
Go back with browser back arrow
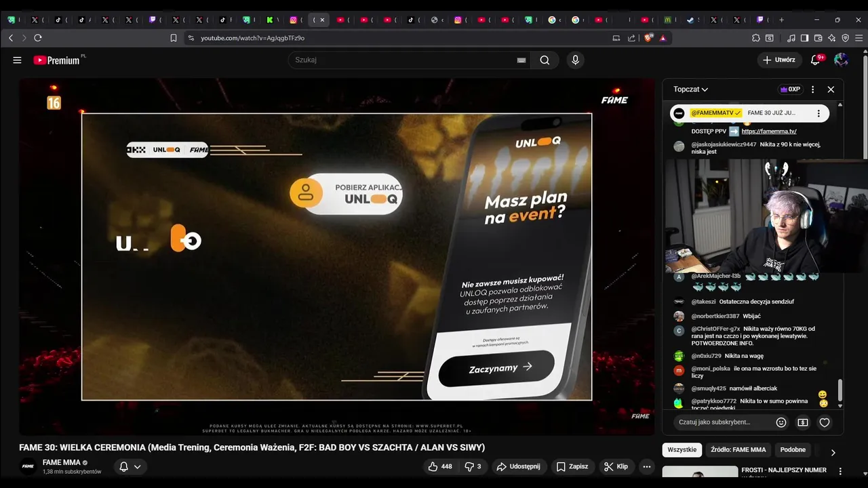coord(11,38)
